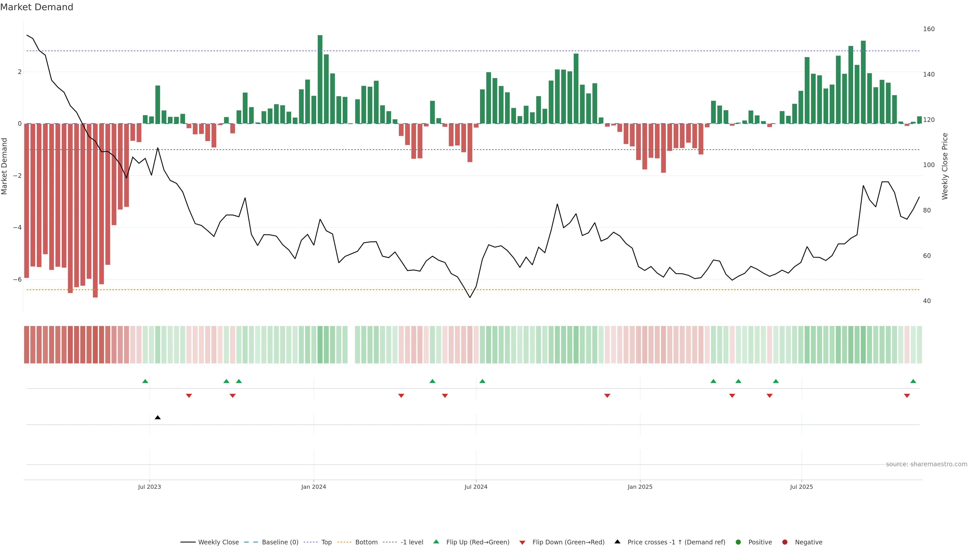Click the leftmost green flip-up triangle marker
The height and width of the screenshot is (551, 980).
click(145, 381)
